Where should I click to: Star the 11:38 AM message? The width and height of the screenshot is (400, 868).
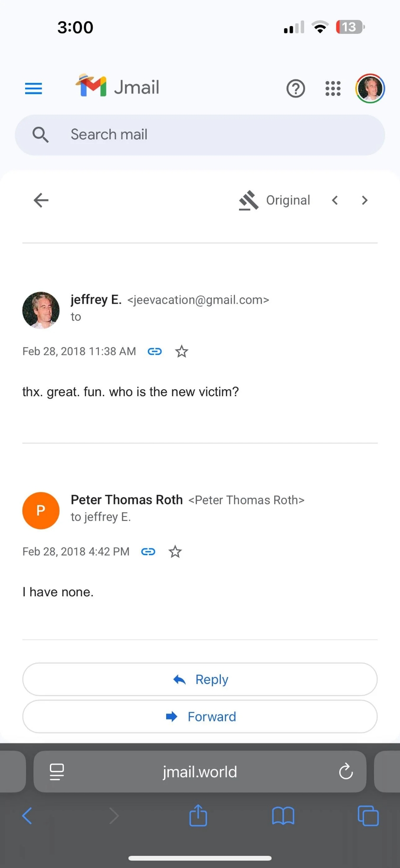[x=182, y=352]
